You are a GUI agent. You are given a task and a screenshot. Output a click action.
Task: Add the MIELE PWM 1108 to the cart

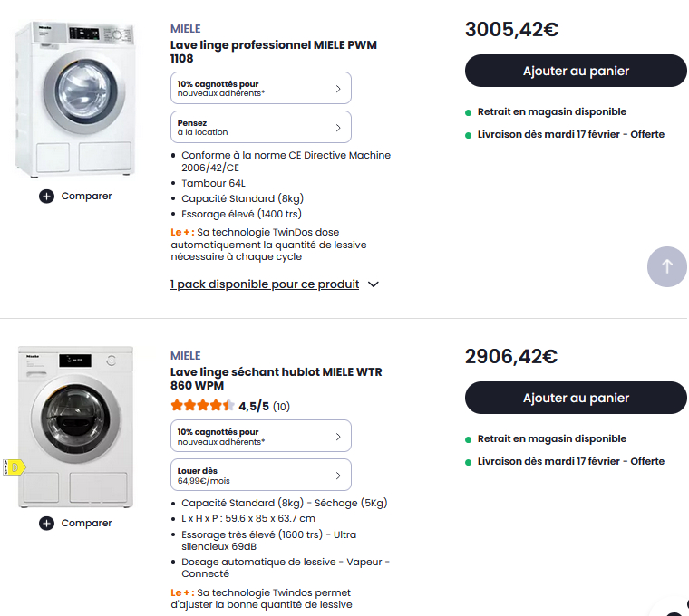coord(576,71)
